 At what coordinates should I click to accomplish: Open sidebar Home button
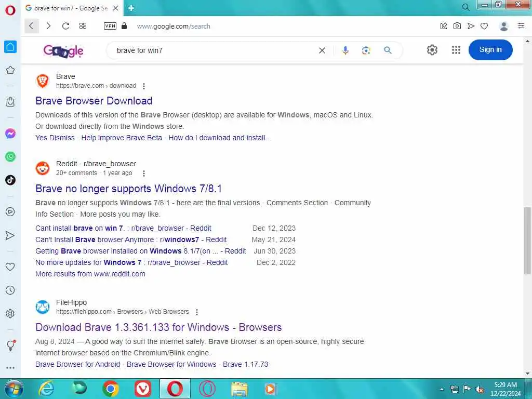pyautogui.click(x=10, y=46)
